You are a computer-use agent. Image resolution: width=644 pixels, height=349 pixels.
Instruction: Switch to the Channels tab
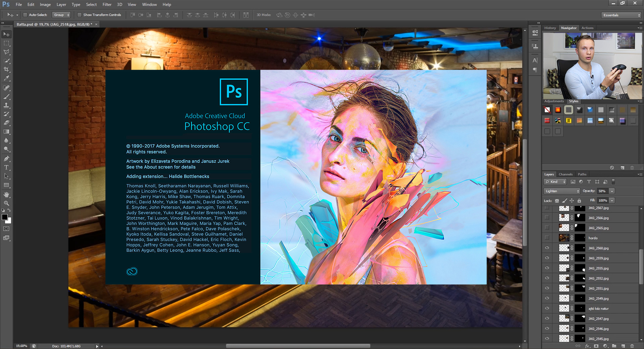pyautogui.click(x=565, y=174)
